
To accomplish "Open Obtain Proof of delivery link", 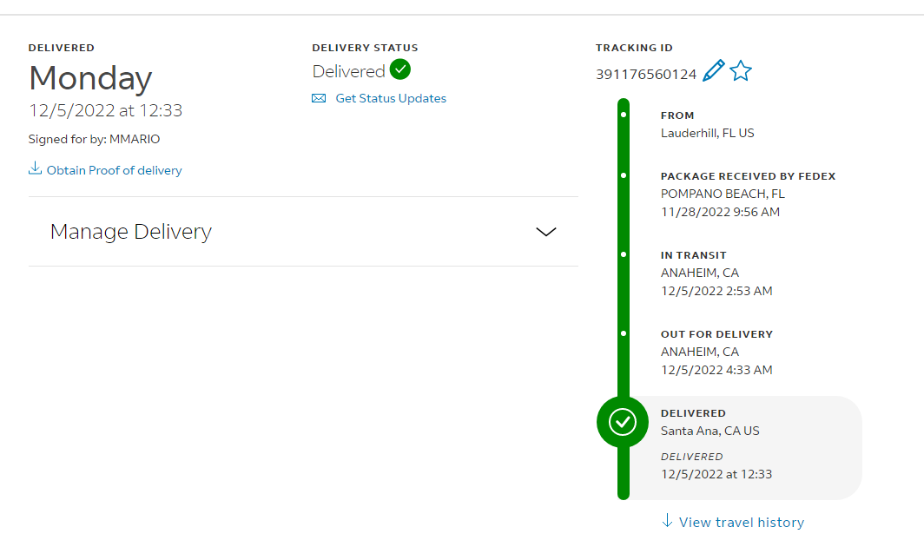I will [115, 170].
